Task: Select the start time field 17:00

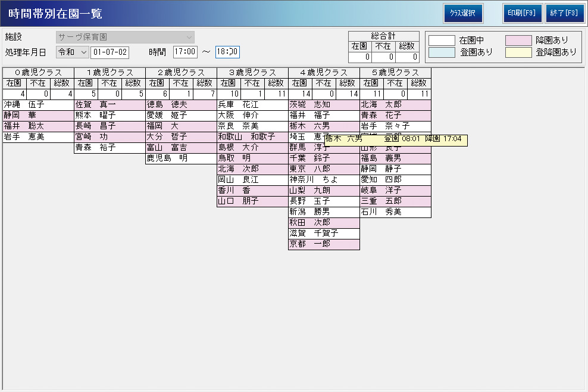Action: coord(185,52)
